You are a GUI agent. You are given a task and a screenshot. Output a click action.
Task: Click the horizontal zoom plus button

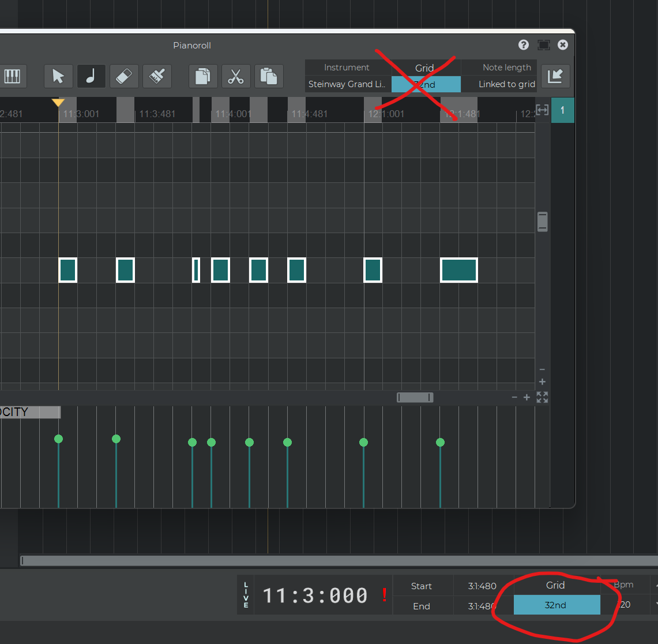click(527, 398)
